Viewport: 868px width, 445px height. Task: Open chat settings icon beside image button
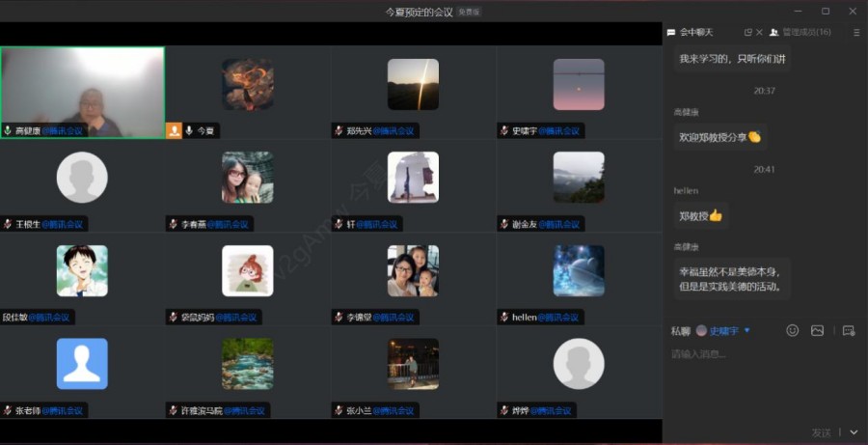[x=849, y=330]
